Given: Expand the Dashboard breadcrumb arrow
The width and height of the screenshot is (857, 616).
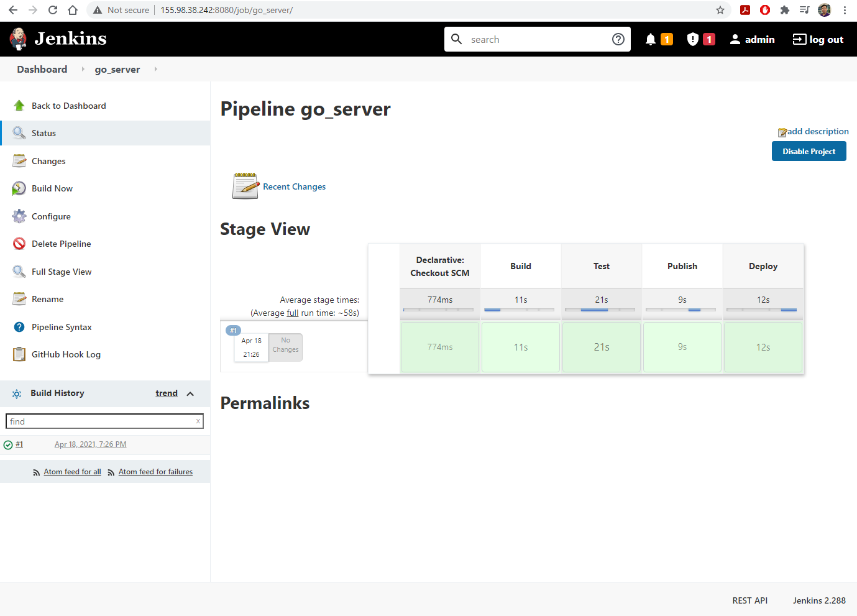Looking at the screenshot, I should [83, 70].
